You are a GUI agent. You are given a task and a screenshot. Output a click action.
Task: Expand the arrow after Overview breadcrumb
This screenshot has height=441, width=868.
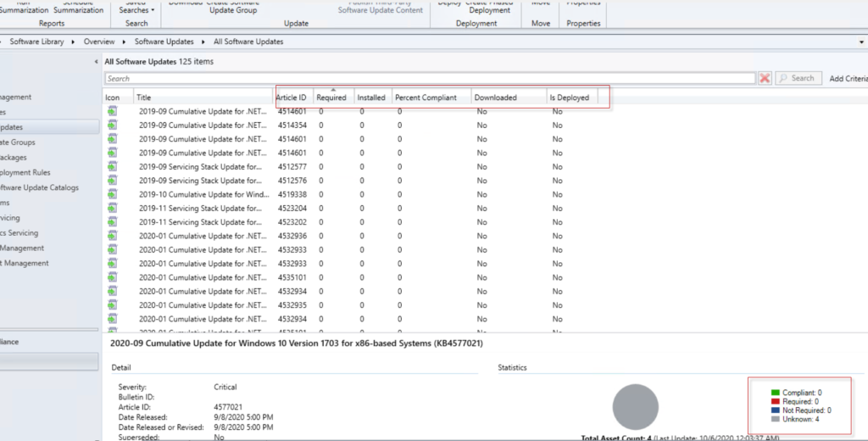coord(124,42)
